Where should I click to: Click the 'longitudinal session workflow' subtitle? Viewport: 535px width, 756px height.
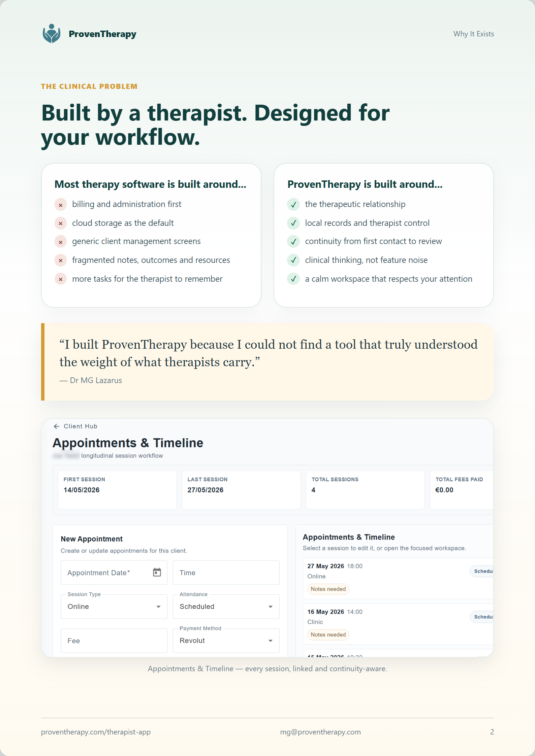tap(122, 456)
